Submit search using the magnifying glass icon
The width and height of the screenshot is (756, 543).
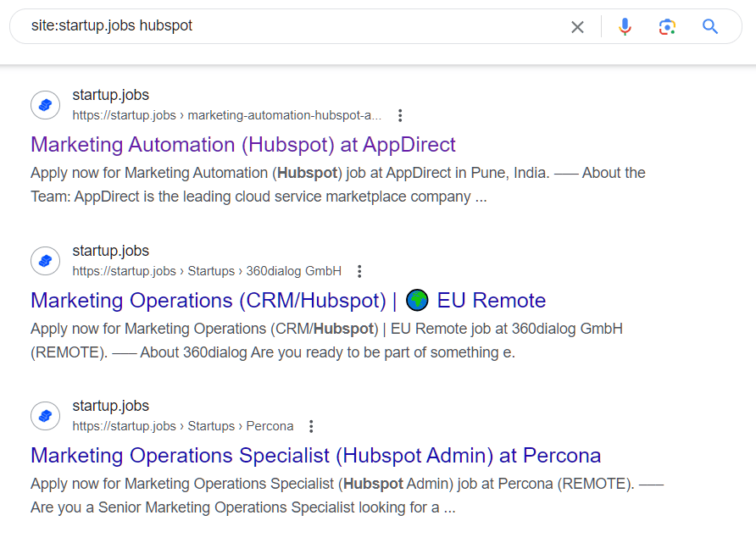(710, 27)
